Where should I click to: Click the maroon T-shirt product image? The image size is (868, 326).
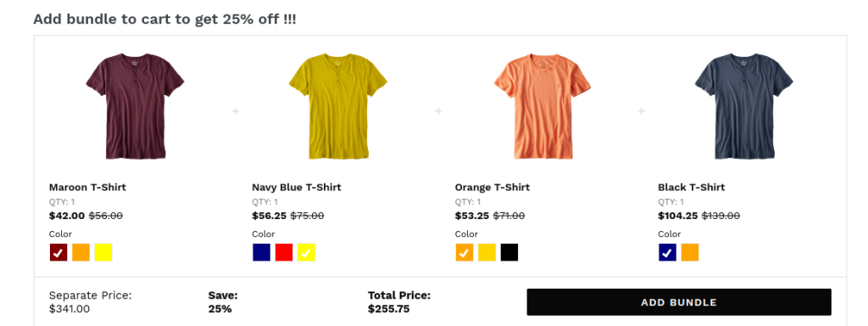135,106
